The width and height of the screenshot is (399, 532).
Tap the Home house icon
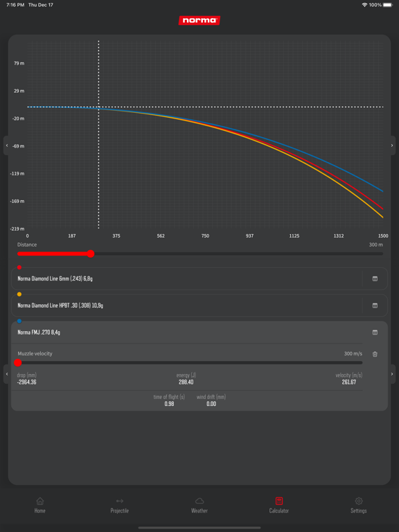click(40, 501)
